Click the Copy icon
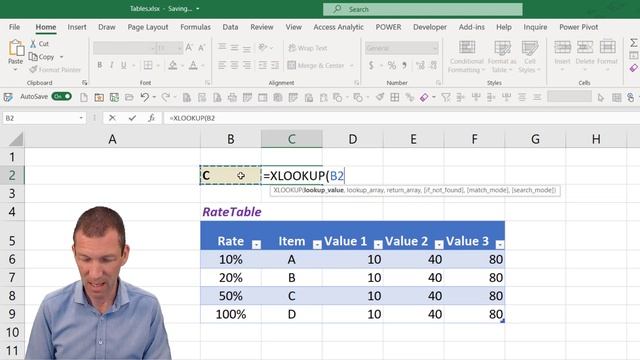This screenshot has height=360, width=640. tap(33, 57)
